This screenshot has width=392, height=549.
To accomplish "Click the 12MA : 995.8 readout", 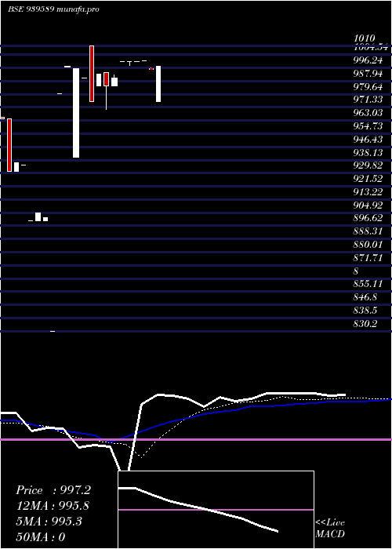I will tap(53, 506).
